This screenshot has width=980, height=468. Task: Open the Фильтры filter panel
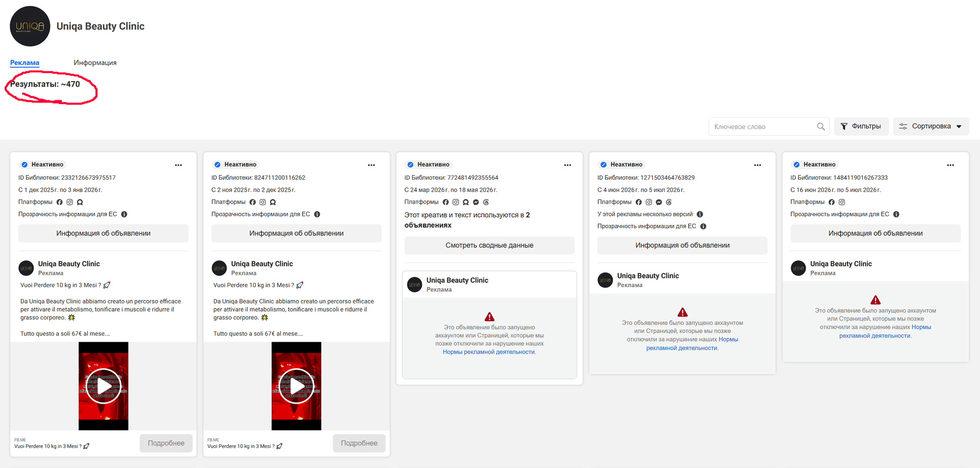tap(861, 126)
